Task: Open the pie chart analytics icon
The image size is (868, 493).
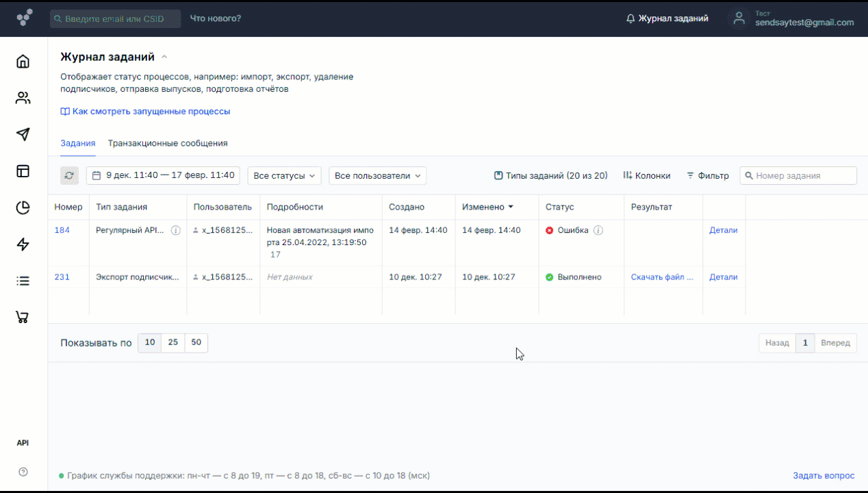Action: [23, 207]
